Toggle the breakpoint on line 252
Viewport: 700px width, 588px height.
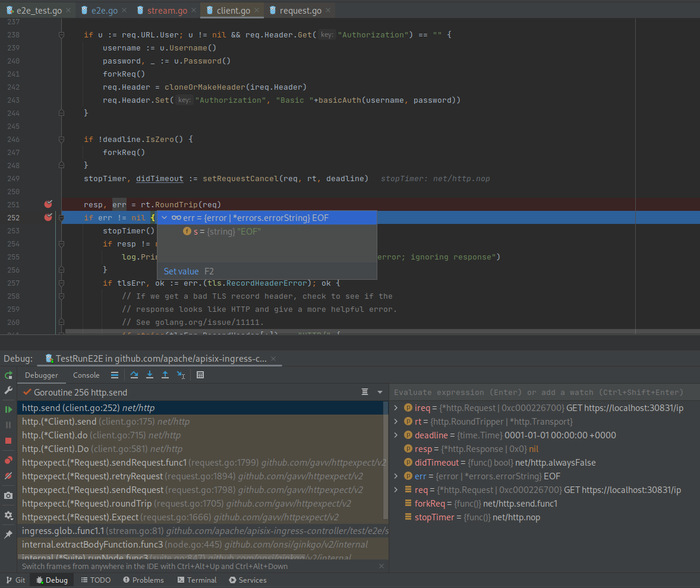tap(48, 217)
